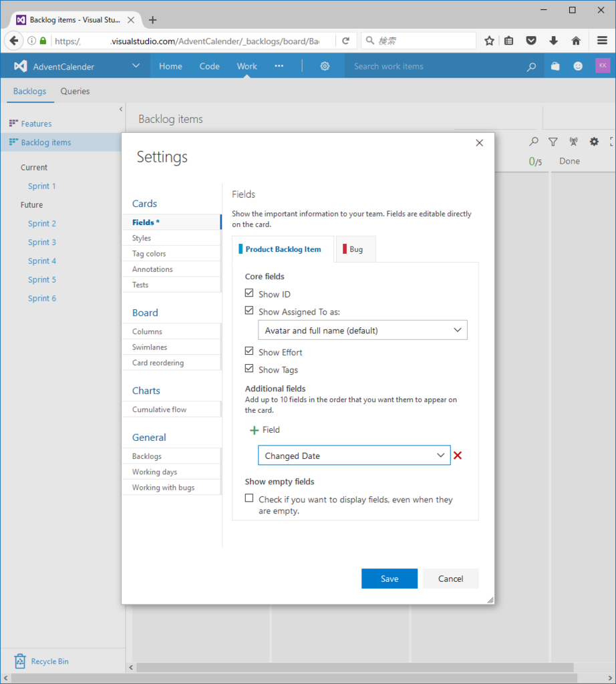Open the Code menu
Image resolution: width=616 pixels, height=684 pixels.
click(x=209, y=66)
